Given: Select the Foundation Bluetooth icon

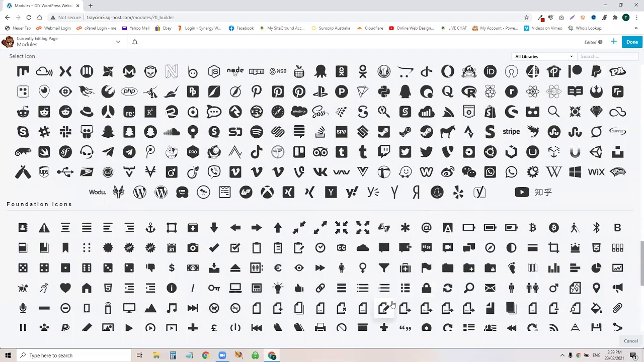Looking at the screenshot, I should pyautogui.click(x=596, y=228).
